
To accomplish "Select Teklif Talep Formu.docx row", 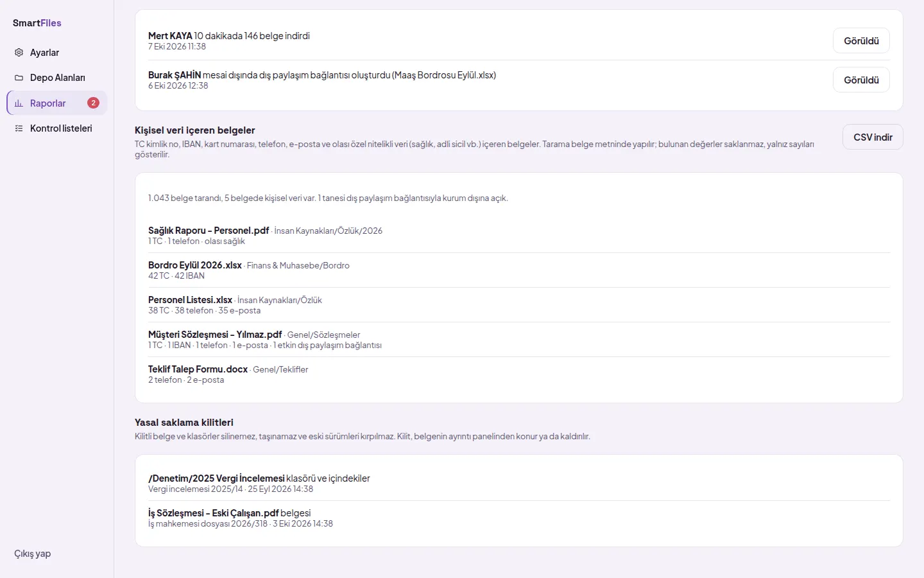I will [519, 374].
